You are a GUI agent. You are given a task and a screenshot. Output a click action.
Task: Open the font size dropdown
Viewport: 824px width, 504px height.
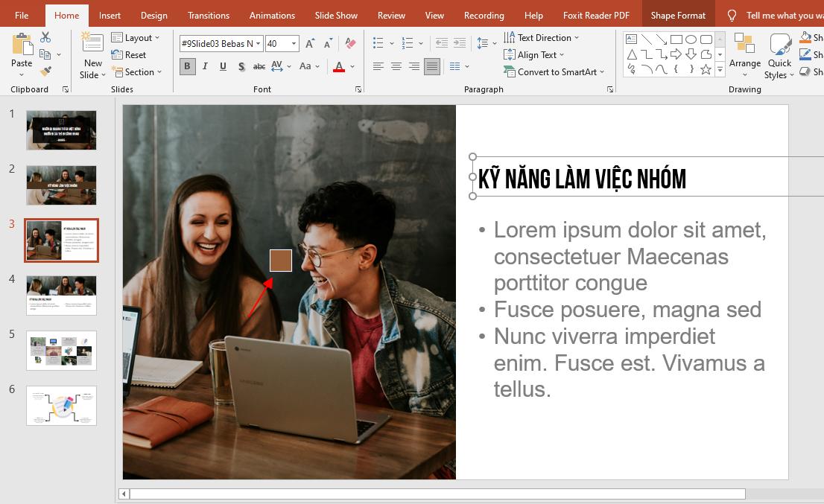pos(294,43)
